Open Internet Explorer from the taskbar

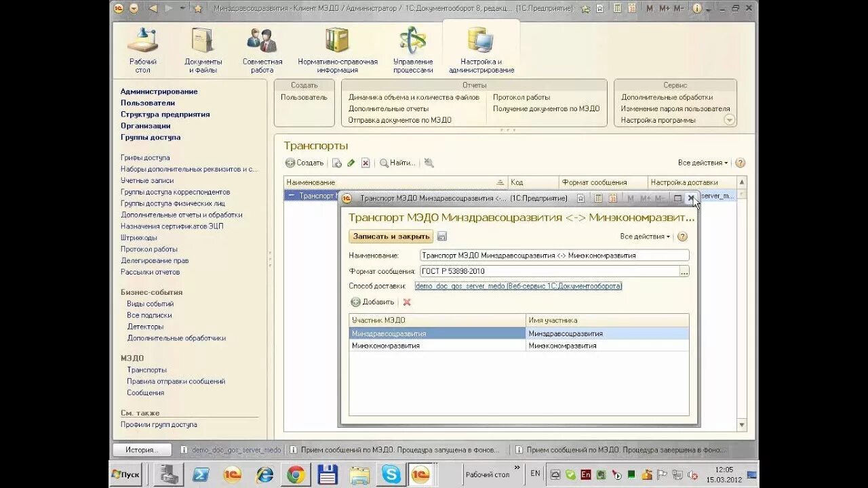(264, 474)
